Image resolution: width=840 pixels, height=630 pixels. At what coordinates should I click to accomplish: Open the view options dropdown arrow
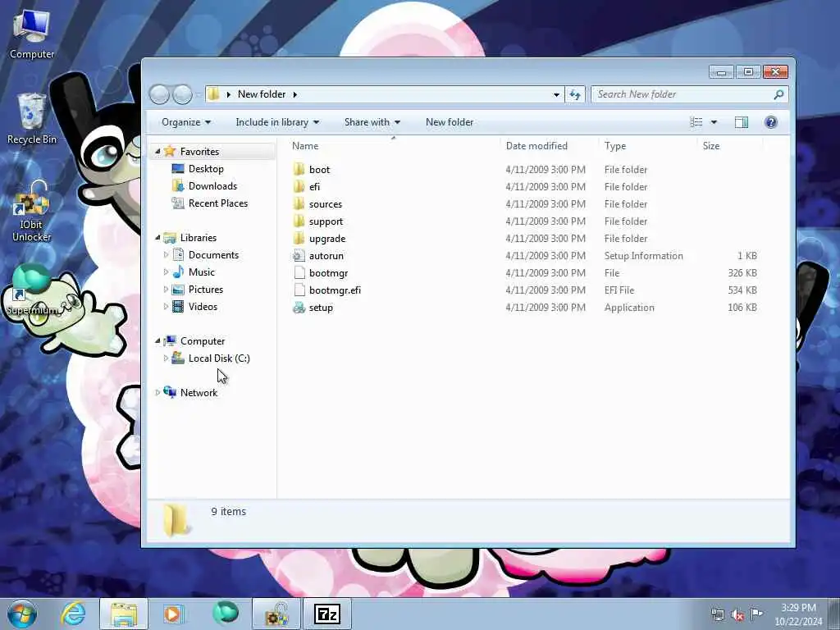(x=714, y=122)
